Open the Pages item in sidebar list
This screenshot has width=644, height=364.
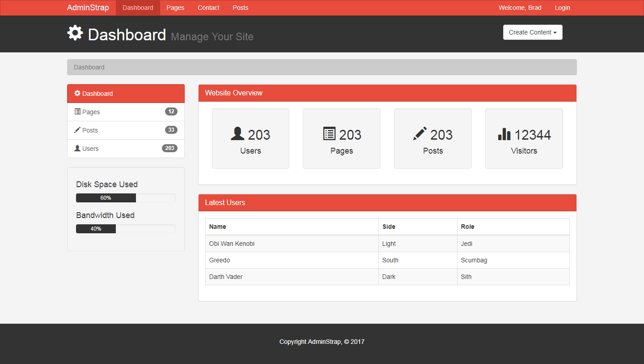pos(126,112)
